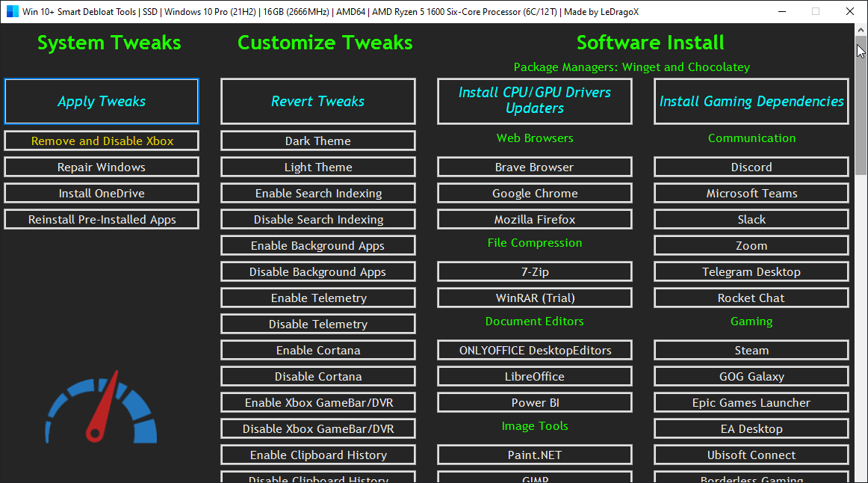Viewport: 868px width, 483px height.
Task: Install WinRAR (Trial)
Action: click(535, 298)
